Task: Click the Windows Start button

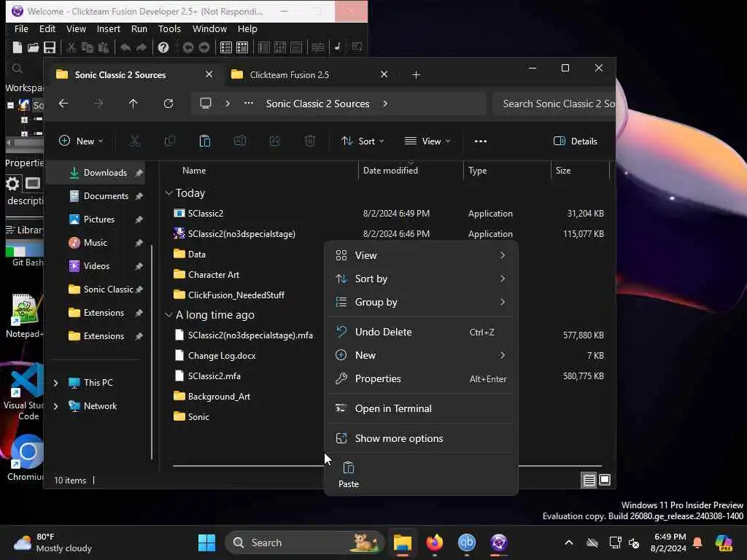Action: click(206, 542)
